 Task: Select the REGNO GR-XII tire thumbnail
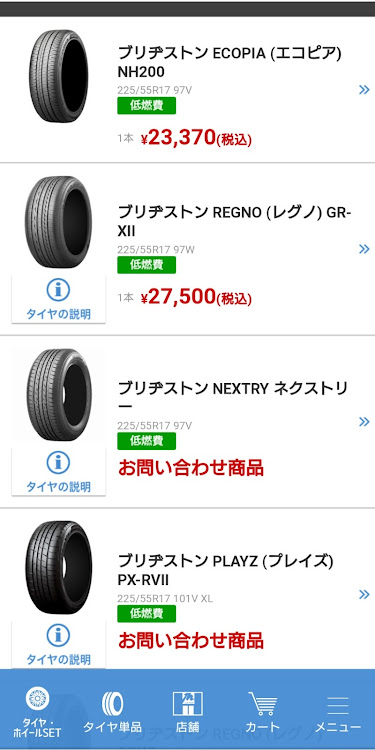58,222
